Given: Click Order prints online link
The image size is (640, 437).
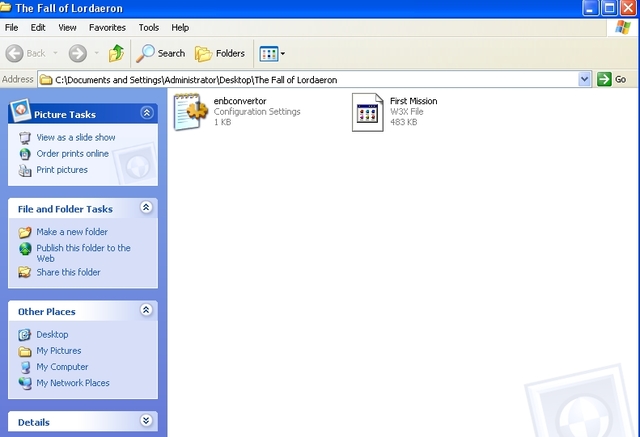Looking at the screenshot, I should [x=73, y=154].
